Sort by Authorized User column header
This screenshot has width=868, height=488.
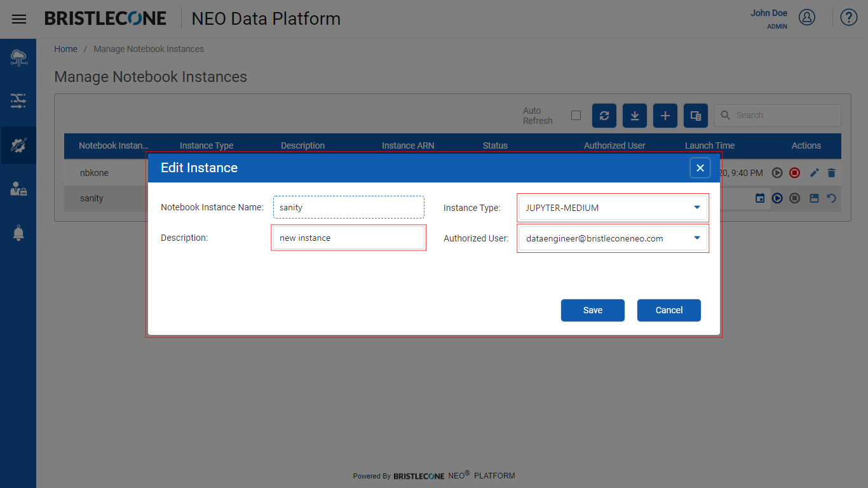tap(614, 146)
